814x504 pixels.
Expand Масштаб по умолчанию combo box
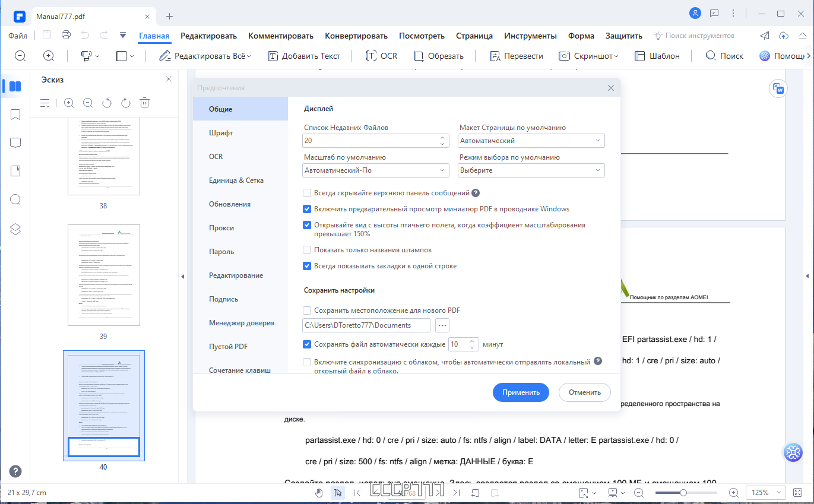pyautogui.click(x=376, y=170)
